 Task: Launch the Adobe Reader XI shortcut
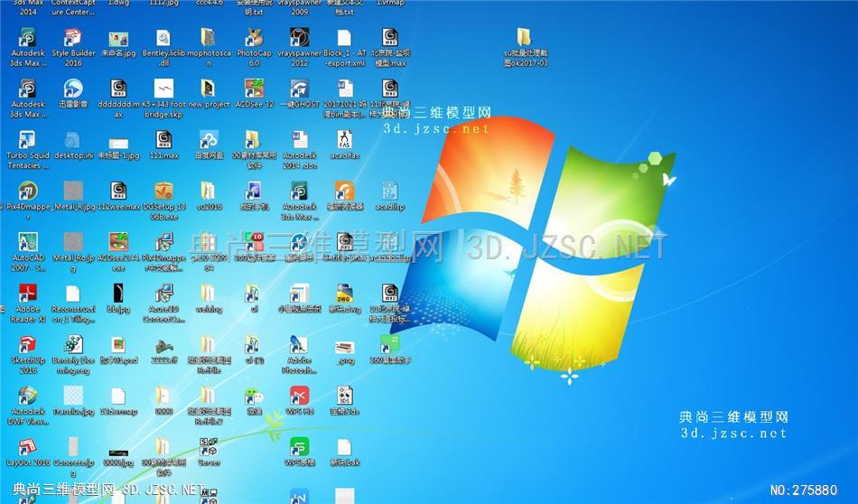pyautogui.click(x=27, y=294)
